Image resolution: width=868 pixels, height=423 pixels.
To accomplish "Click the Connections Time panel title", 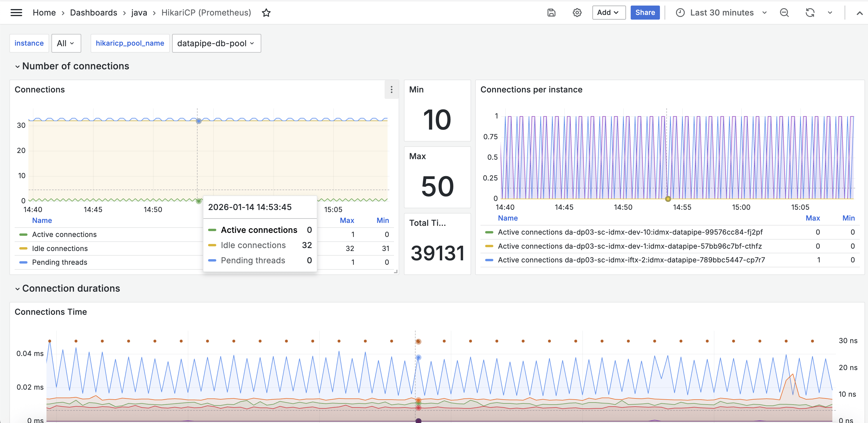I will [51, 312].
